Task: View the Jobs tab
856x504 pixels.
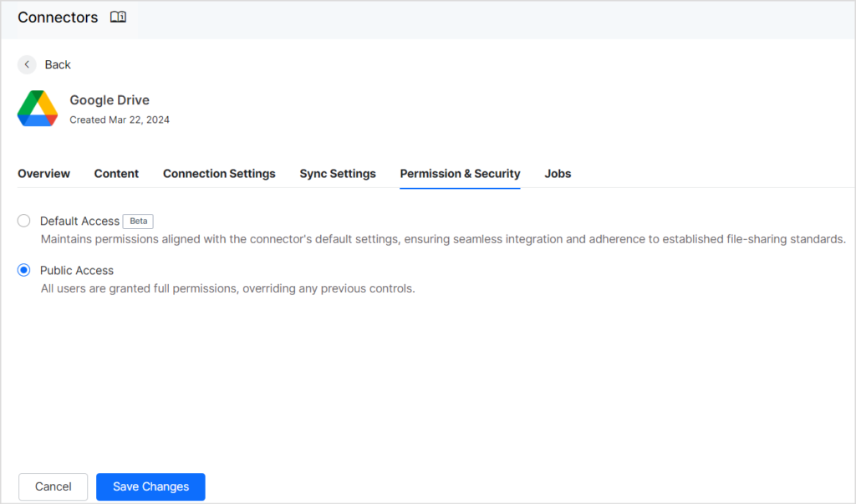Action: [558, 173]
